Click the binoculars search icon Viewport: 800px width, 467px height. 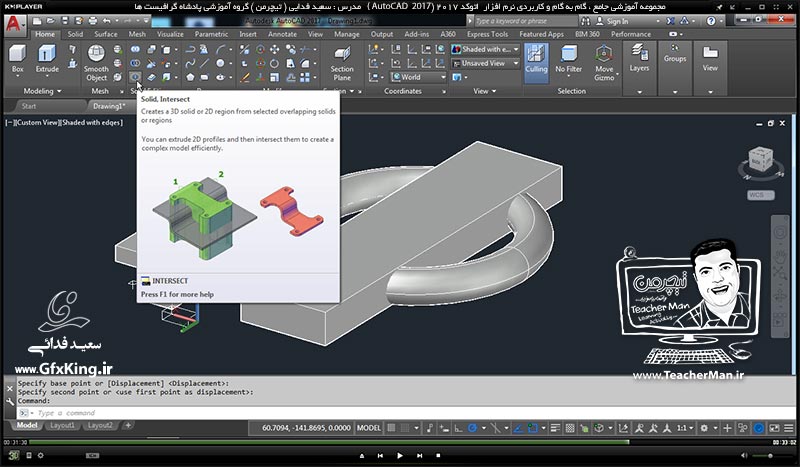(586, 21)
